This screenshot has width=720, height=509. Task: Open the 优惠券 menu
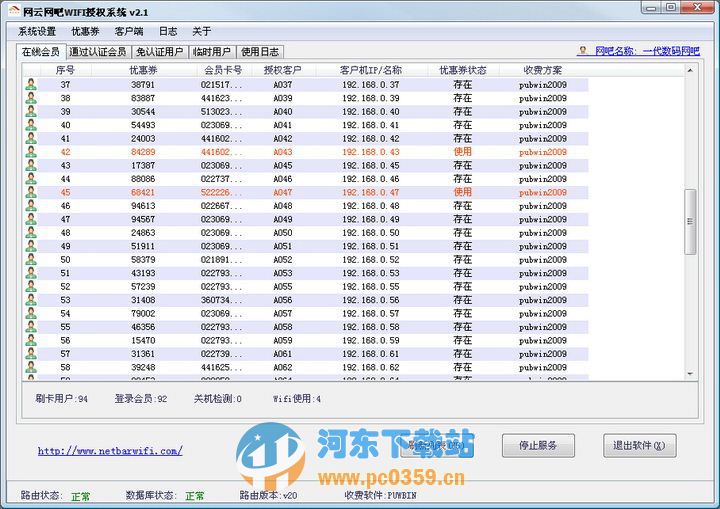pos(85,31)
